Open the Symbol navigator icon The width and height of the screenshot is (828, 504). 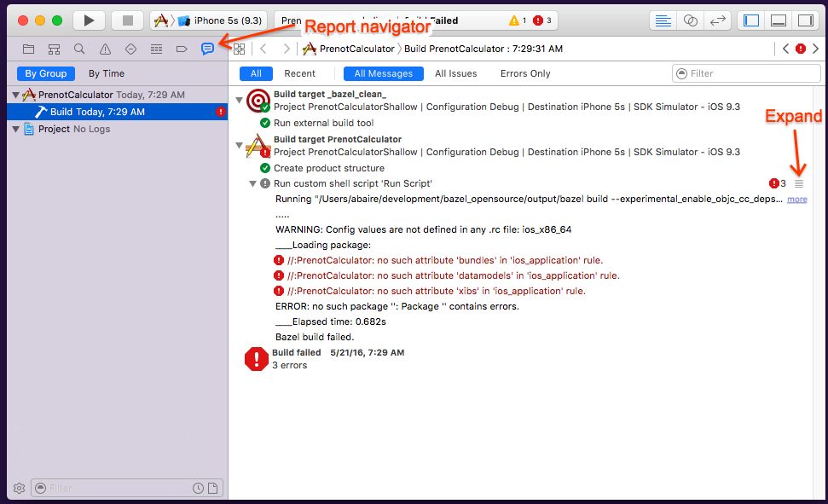coord(54,49)
